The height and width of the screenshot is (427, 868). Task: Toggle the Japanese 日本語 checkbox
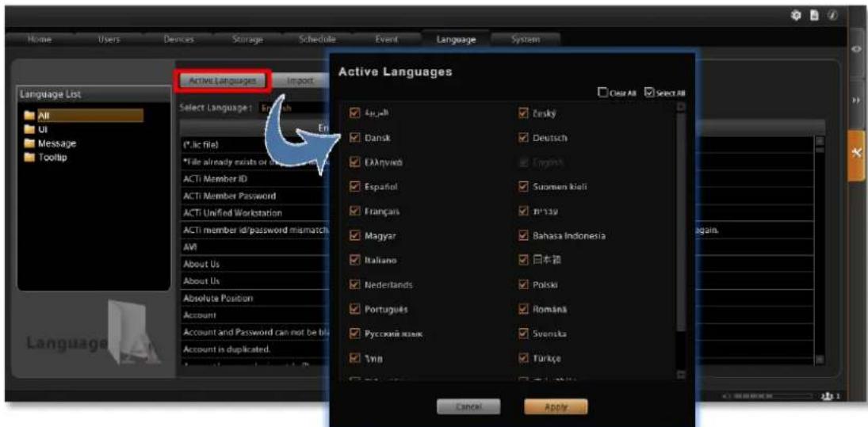pos(523,260)
